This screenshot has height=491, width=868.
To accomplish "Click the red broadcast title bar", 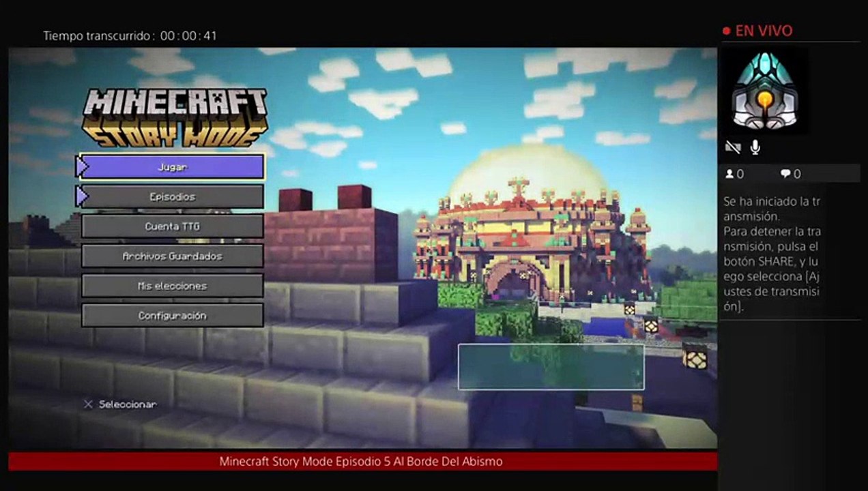I will coord(362,462).
